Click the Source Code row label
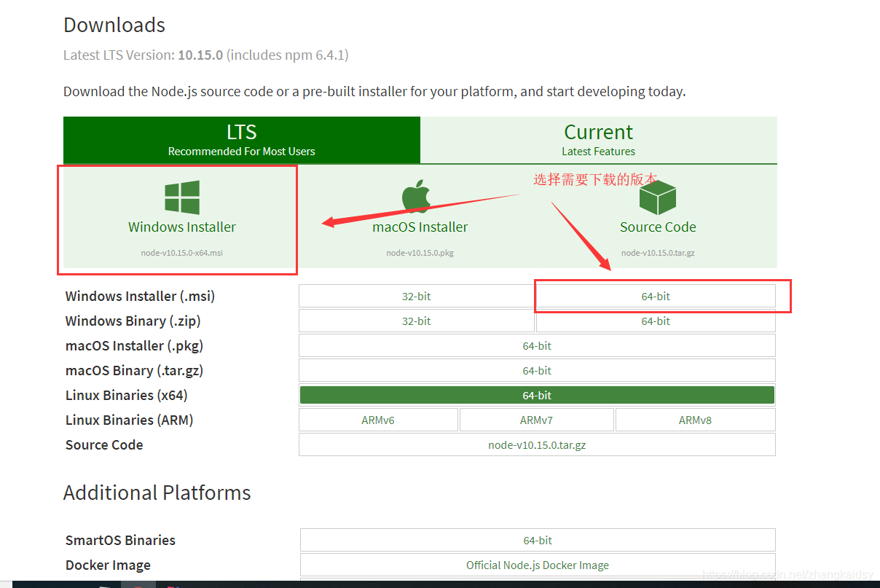 104,445
